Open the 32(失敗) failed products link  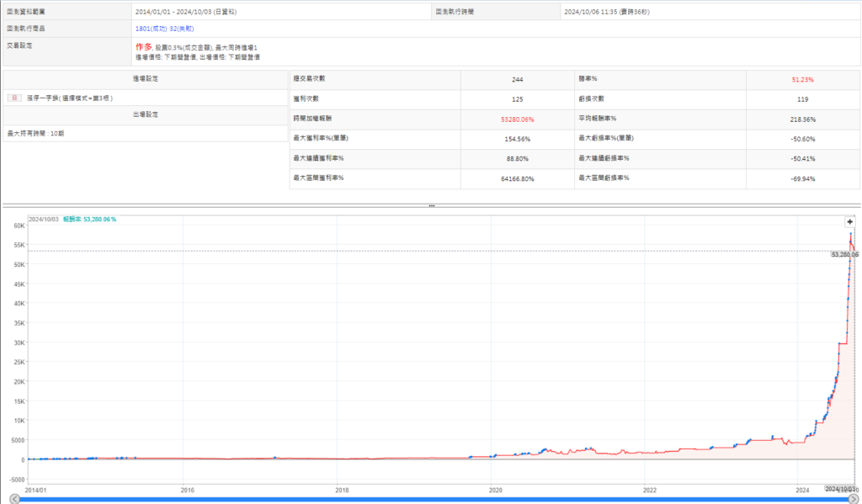coord(184,28)
